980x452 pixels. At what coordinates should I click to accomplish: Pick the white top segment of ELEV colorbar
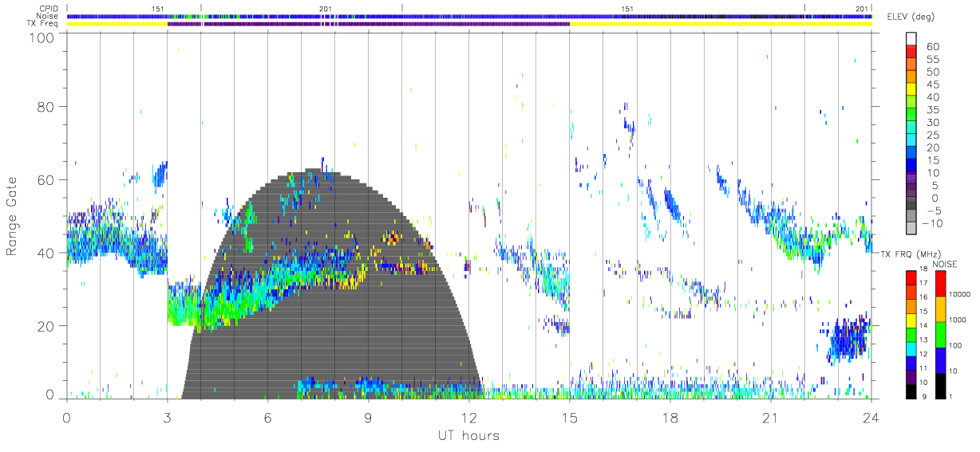(912, 39)
